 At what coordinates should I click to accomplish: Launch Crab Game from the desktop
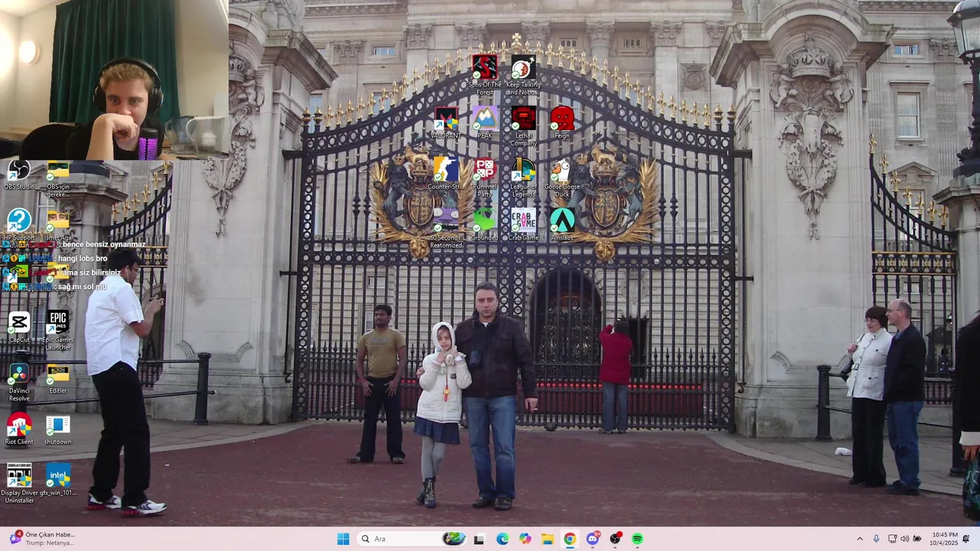coord(523,224)
